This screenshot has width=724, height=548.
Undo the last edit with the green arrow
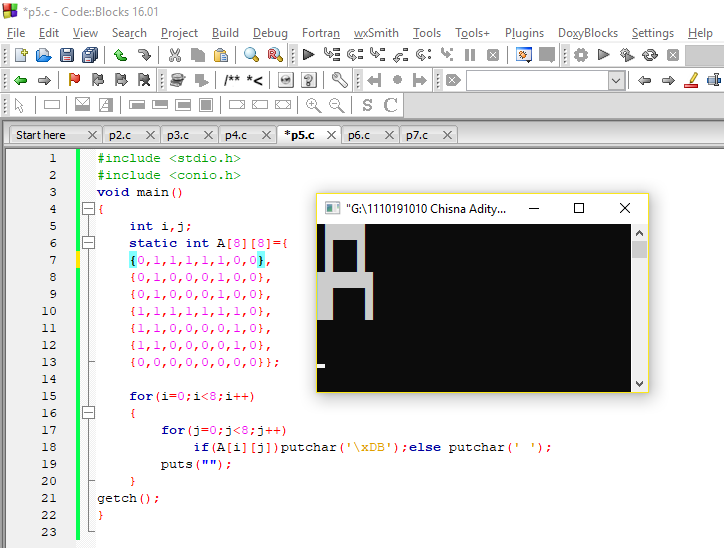(121, 55)
